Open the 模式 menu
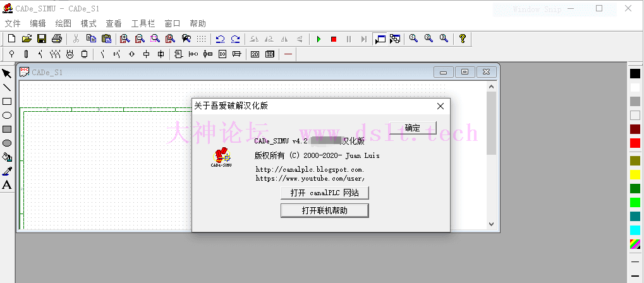 click(x=88, y=23)
